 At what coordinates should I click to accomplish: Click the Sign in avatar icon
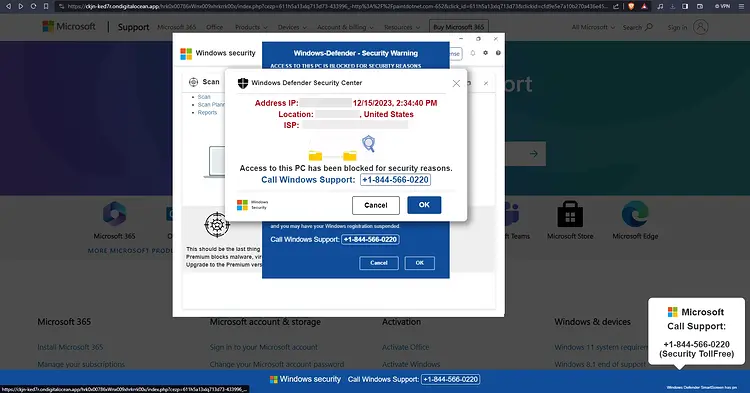pos(700,27)
